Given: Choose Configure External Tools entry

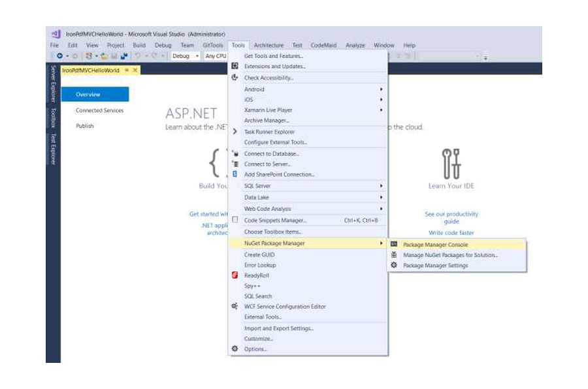Looking at the screenshot, I should [308, 142].
